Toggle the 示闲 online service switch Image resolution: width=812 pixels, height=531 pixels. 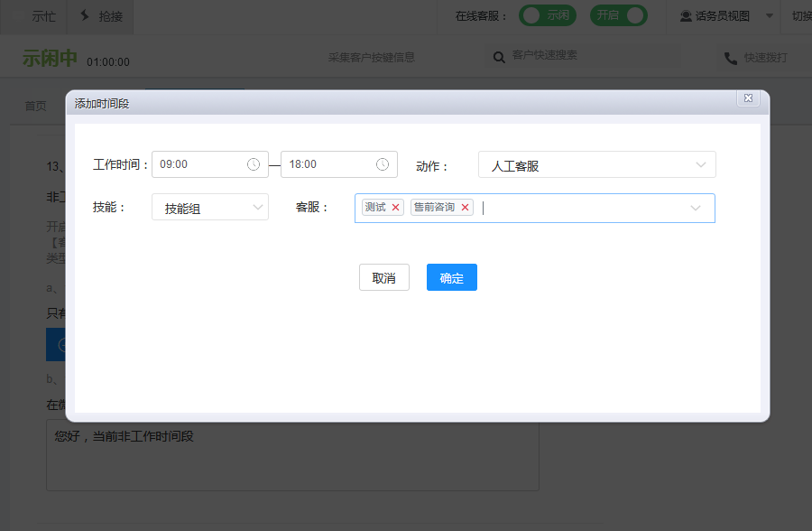(548, 15)
